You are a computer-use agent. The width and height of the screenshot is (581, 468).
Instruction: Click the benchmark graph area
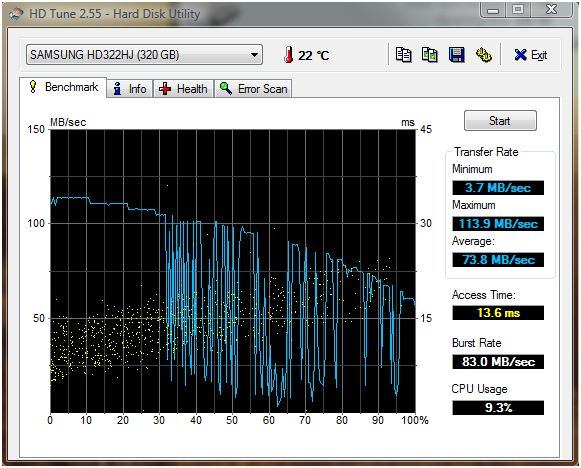point(233,271)
